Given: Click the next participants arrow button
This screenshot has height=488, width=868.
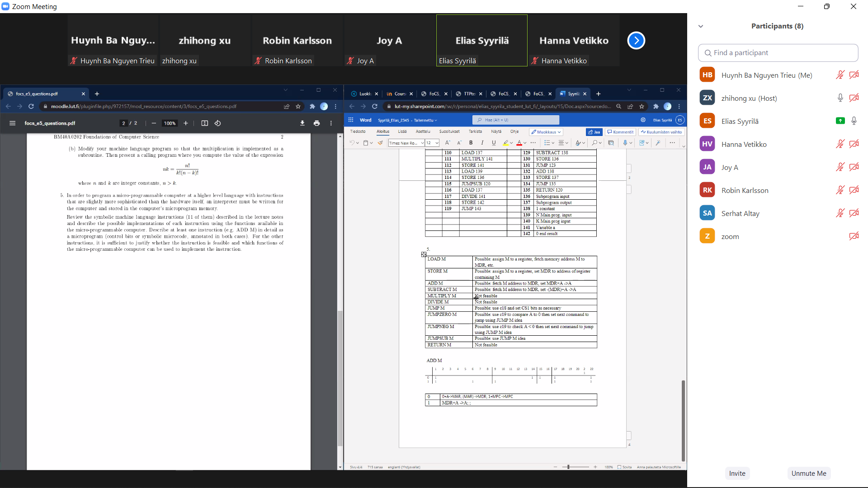Looking at the screenshot, I should click(x=636, y=41).
